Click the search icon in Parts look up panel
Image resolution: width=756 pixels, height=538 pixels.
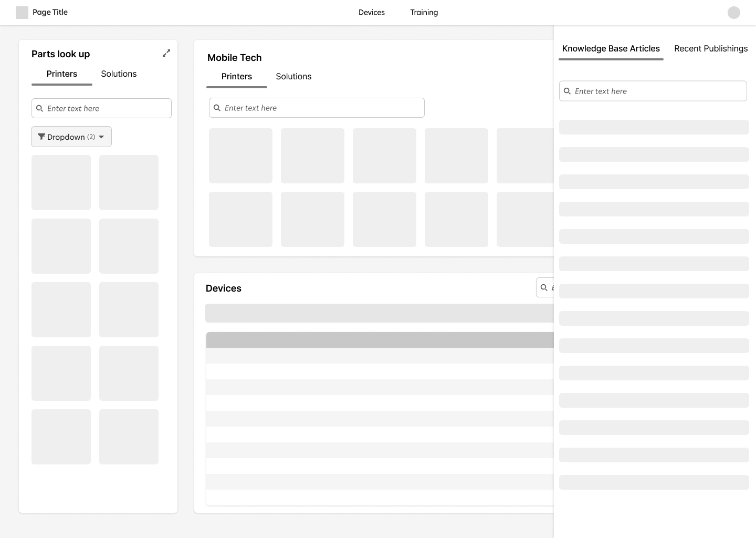[39, 108]
